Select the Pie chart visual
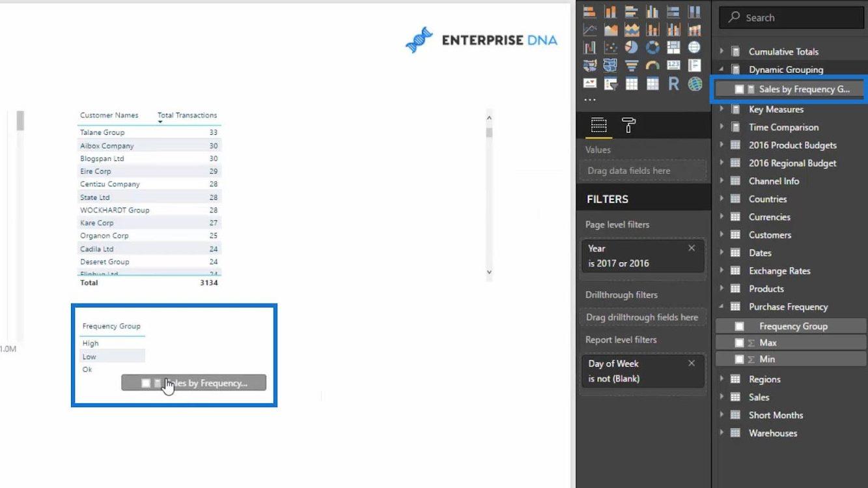 pyautogui.click(x=631, y=48)
